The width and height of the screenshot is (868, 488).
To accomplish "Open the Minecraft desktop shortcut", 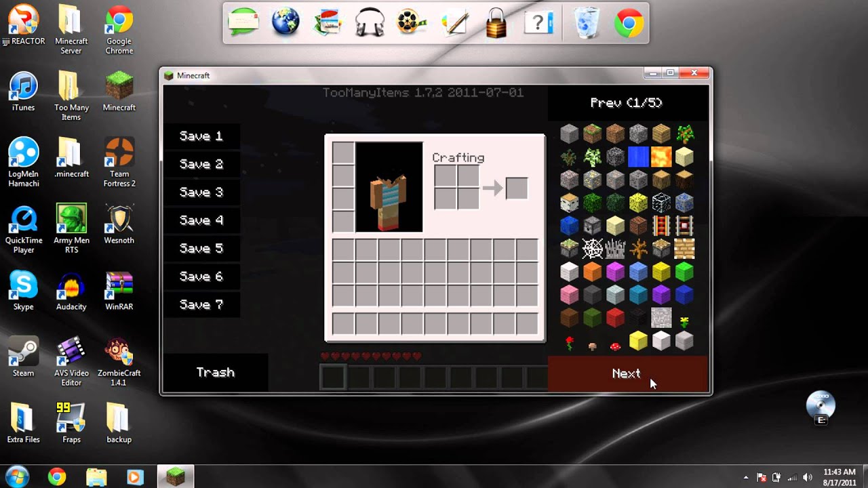I will point(119,91).
